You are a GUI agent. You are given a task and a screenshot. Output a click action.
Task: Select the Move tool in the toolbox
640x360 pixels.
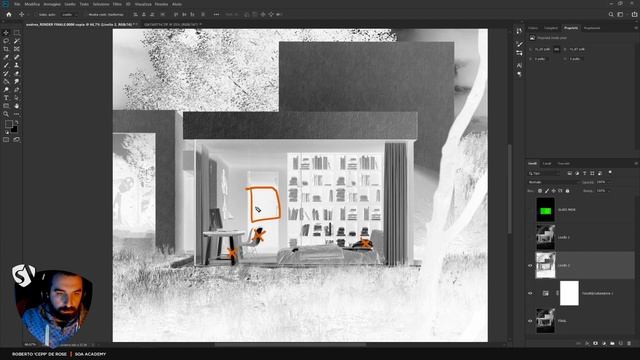tap(6, 32)
